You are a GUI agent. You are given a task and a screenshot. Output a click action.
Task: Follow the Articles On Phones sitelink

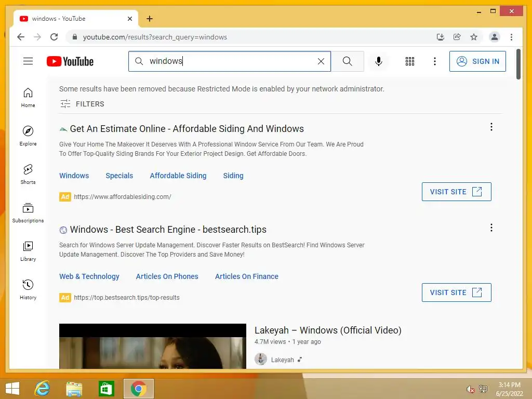(167, 276)
